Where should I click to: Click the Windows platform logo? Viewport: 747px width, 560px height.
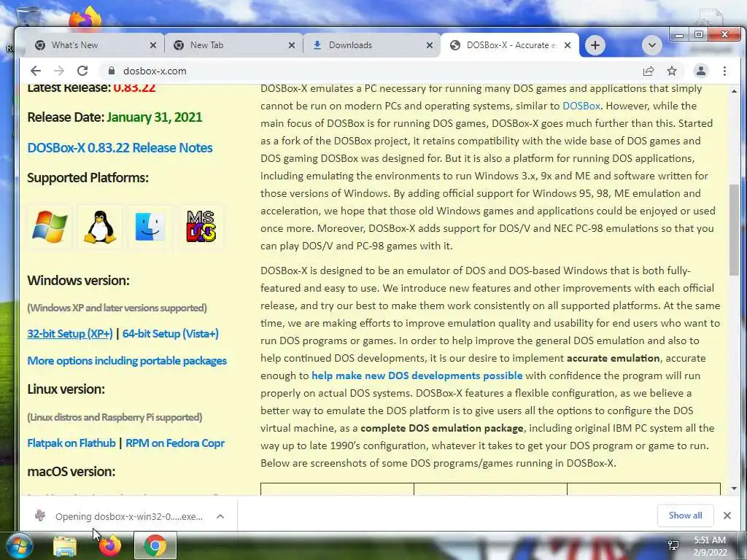click(x=50, y=227)
